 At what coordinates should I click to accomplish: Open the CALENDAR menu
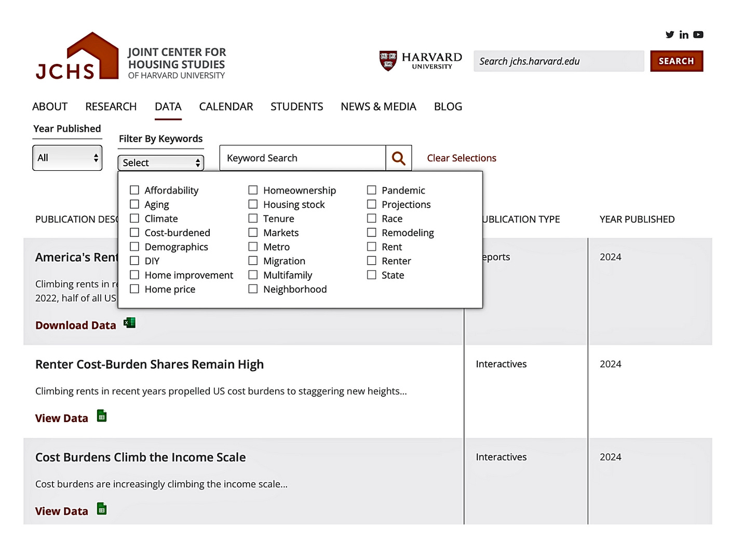click(226, 106)
